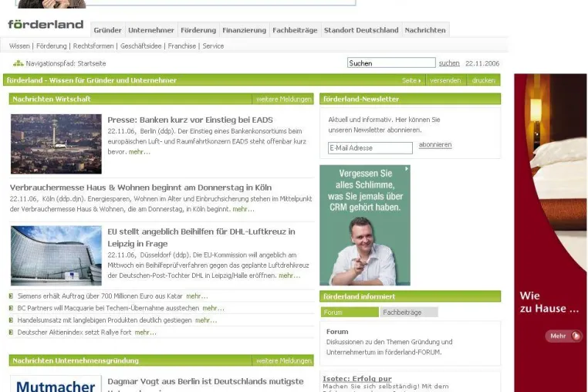Click the Startseite breadcrumb text
The width and height of the screenshot is (588, 392).
pos(92,63)
